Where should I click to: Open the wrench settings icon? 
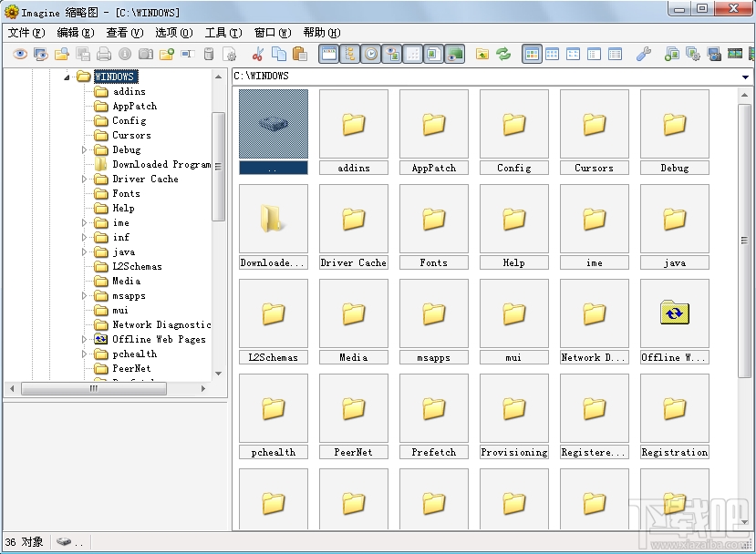[x=644, y=55]
